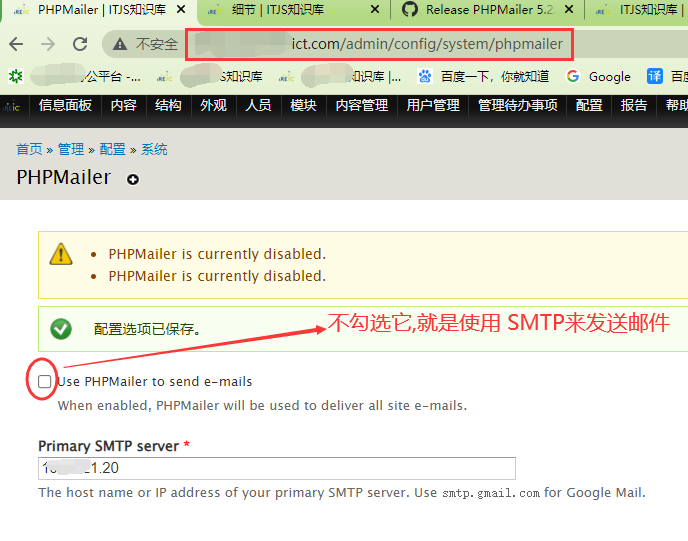Click the site logo in the admin toolbar

click(x=11, y=106)
